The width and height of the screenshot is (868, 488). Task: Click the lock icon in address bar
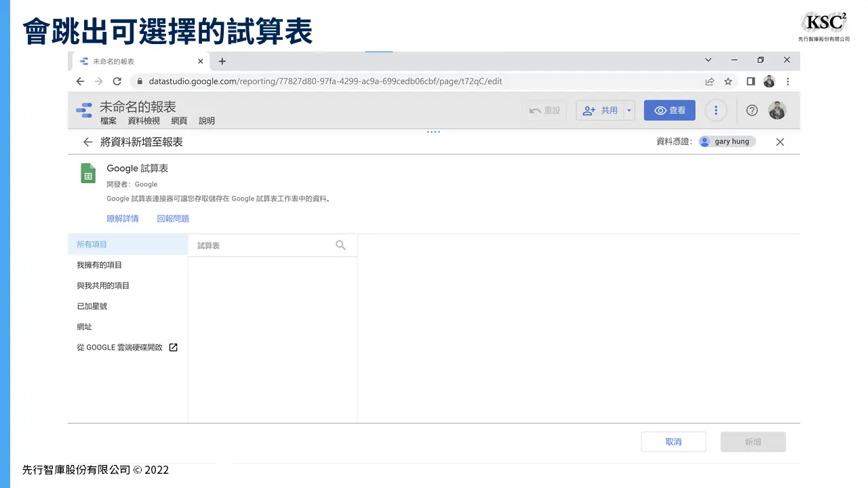140,81
